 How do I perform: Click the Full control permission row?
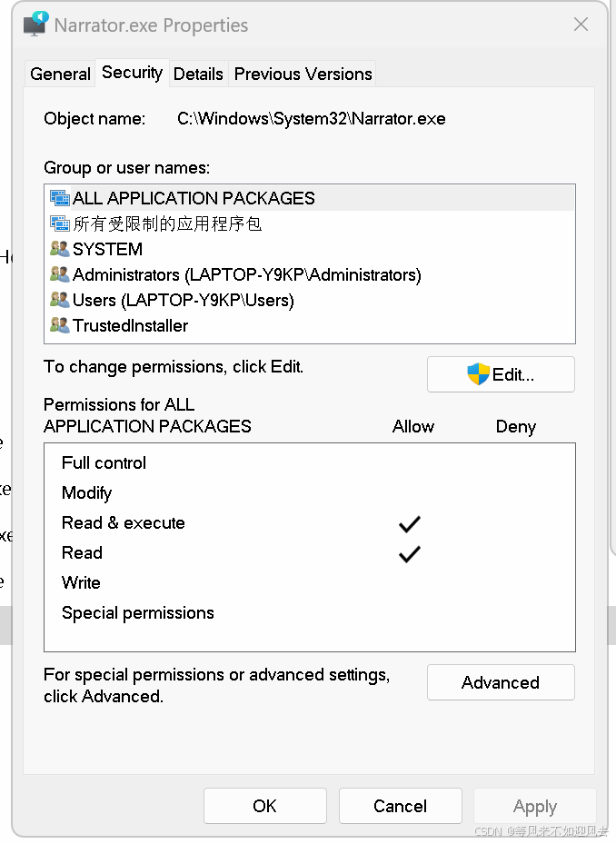tap(310, 463)
